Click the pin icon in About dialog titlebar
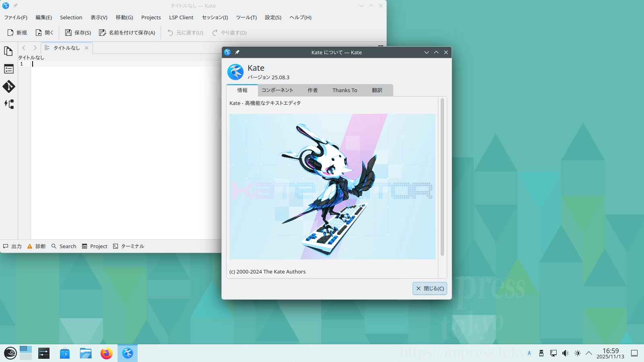Viewport: 644px width, 362px height. [x=237, y=52]
